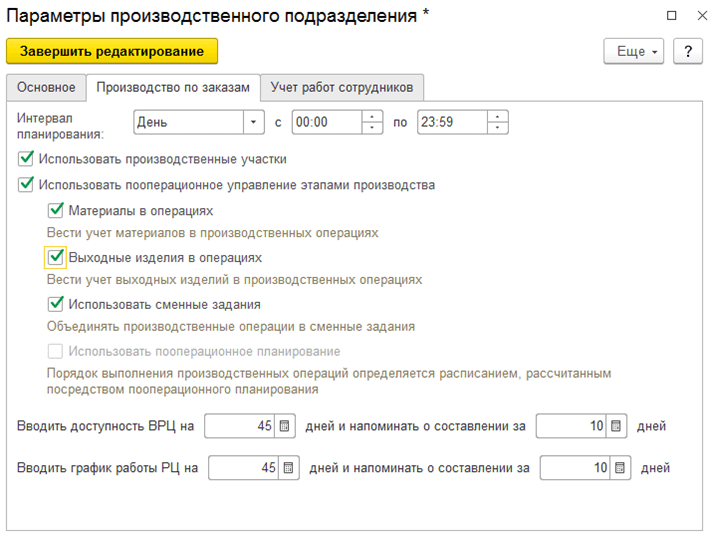Disable 'Использовать сменные задания' checkbox
The height and width of the screenshot is (535, 713).
(56, 304)
